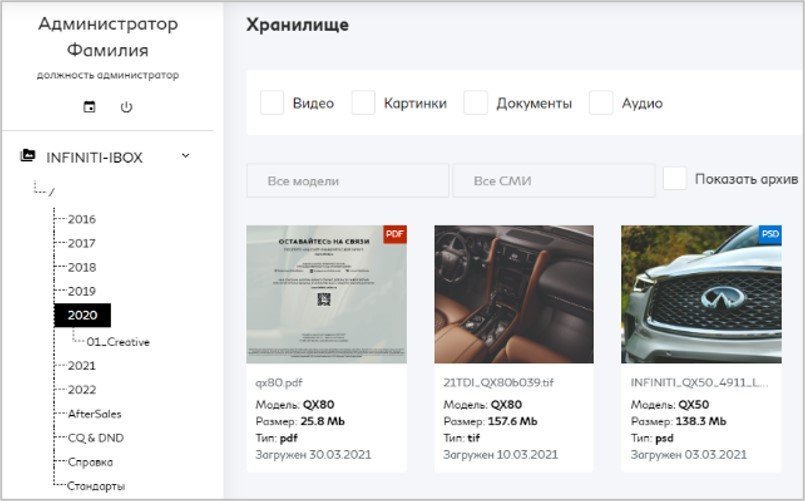Screen dimensions: 805x501
Task: Click size text 138.3 Mb
Action: pos(701,421)
